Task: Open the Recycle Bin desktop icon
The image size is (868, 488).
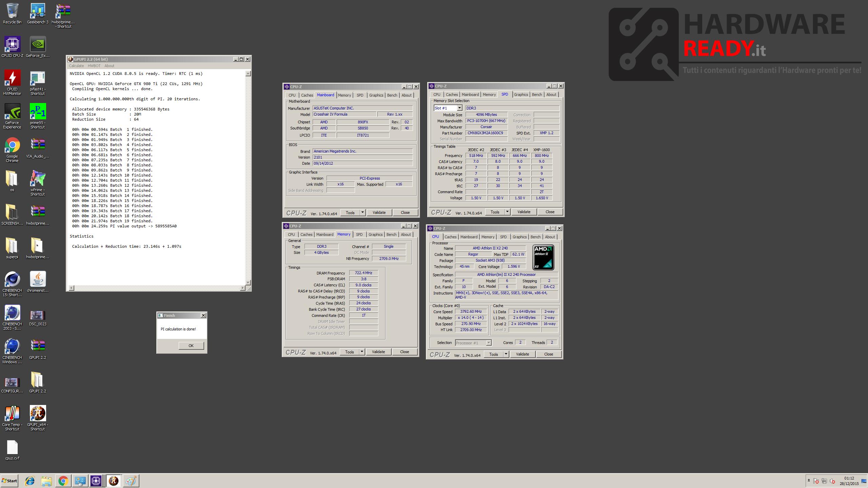Action: coord(12,14)
